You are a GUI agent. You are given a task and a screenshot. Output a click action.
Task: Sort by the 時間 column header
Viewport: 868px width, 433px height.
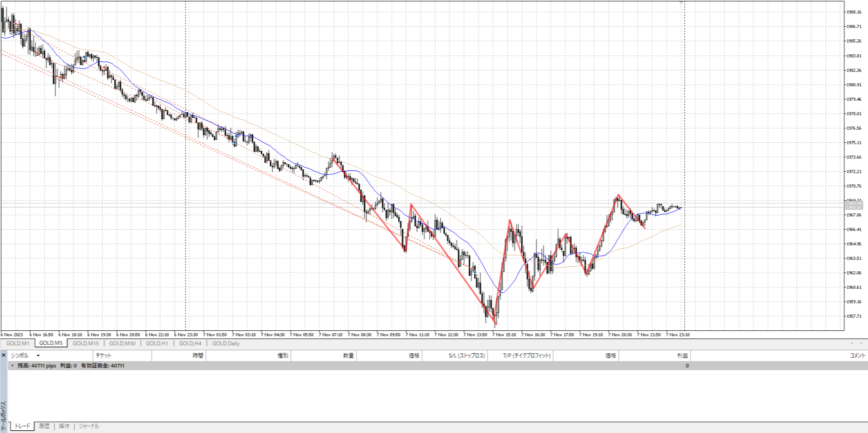[x=198, y=356]
